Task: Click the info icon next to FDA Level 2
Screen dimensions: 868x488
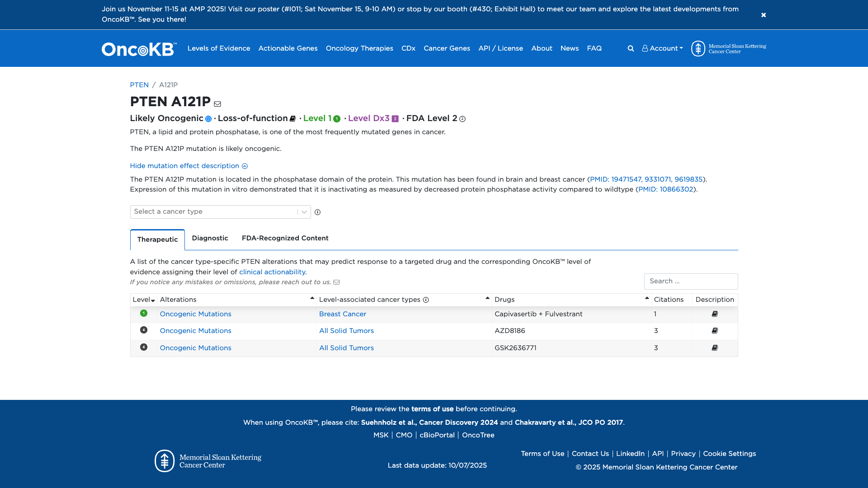Action: pos(462,119)
